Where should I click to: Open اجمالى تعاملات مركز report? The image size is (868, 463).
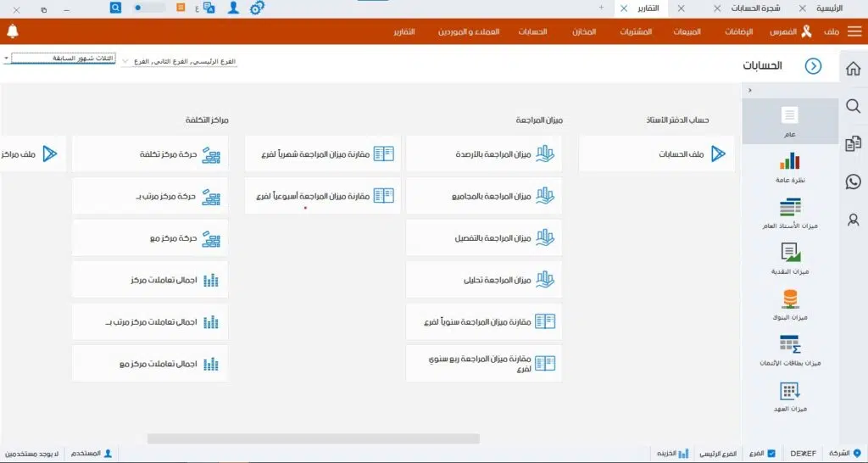click(150, 280)
